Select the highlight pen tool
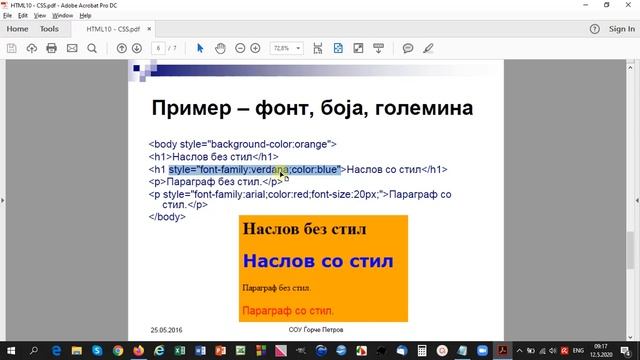The width and height of the screenshot is (640, 360). pos(428,48)
